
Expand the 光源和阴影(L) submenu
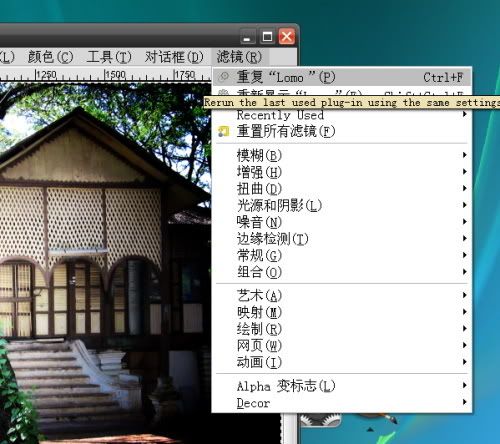point(342,205)
